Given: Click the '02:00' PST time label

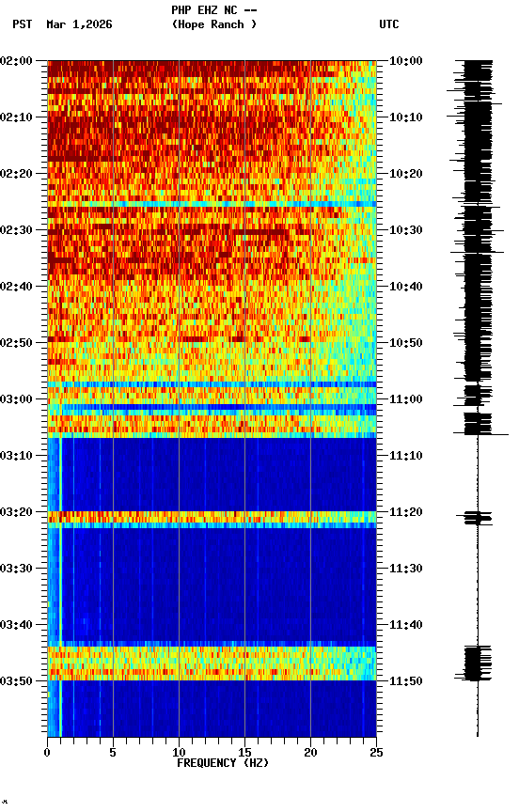Looking at the screenshot, I should pyautogui.click(x=16, y=61).
